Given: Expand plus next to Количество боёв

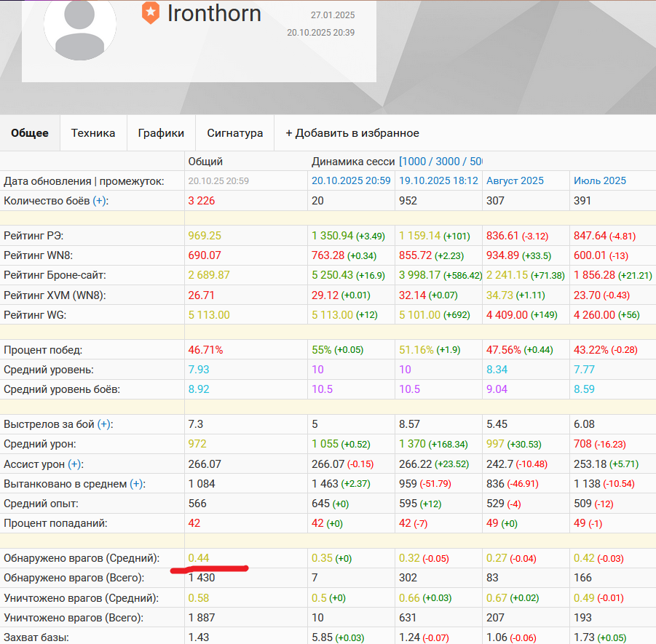Looking at the screenshot, I should point(100,201).
